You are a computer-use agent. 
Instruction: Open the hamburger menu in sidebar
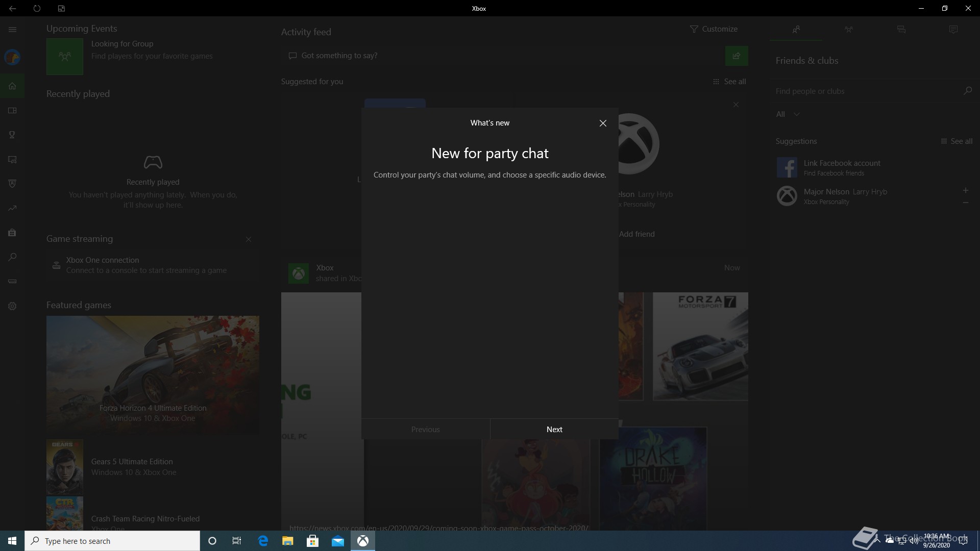click(12, 30)
